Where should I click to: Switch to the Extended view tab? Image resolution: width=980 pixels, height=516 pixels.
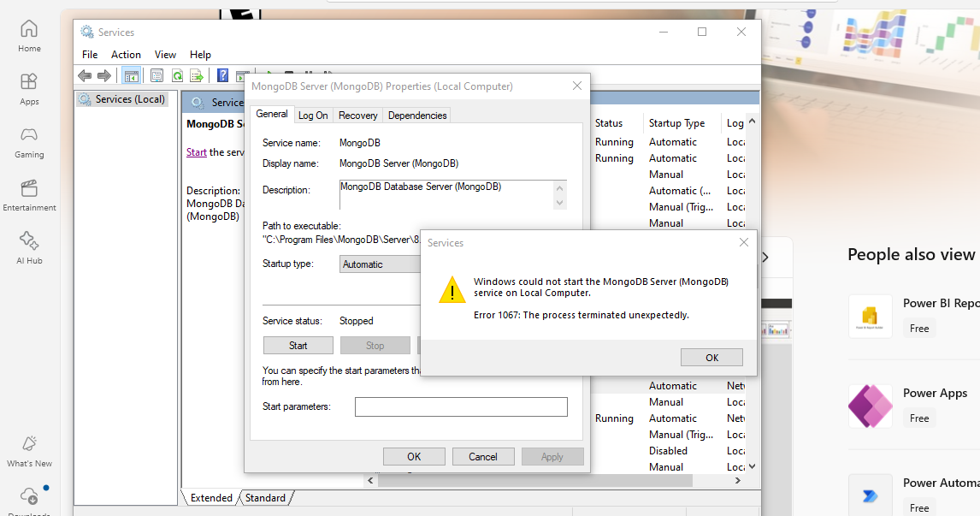[211, 498]
